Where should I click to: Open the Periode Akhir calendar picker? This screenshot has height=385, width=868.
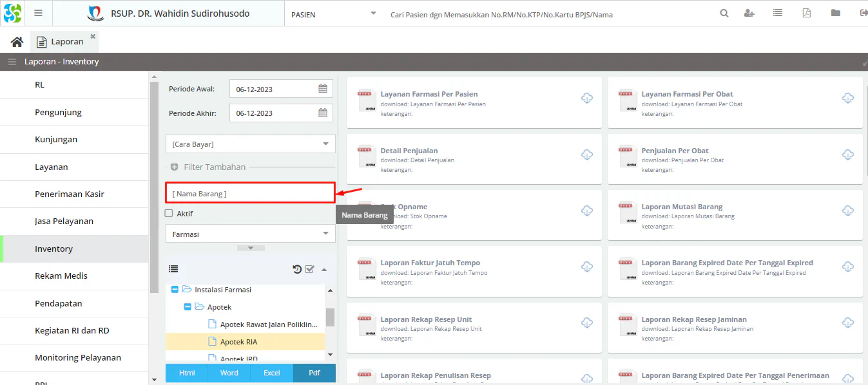323,113
